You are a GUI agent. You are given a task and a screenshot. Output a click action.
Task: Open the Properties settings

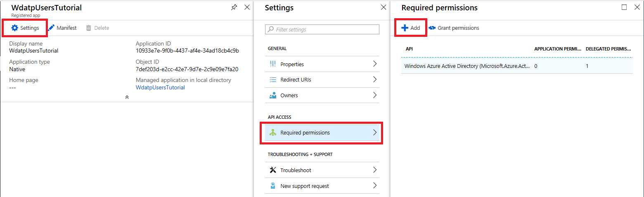point(292,64)
